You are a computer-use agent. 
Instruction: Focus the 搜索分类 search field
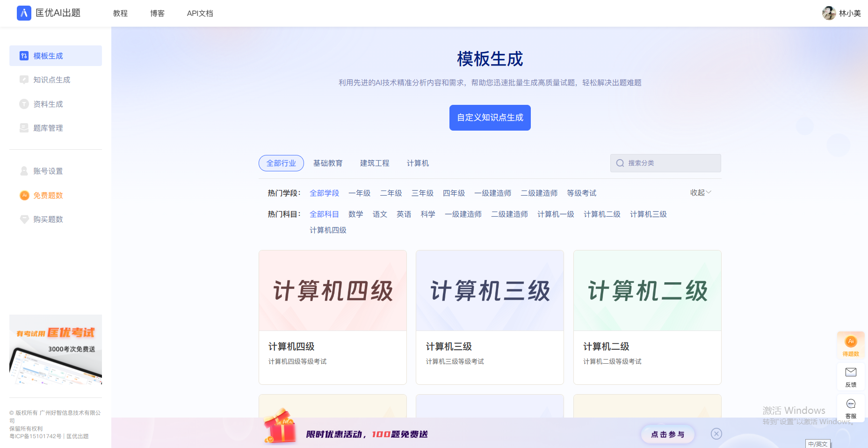point(665,163)
